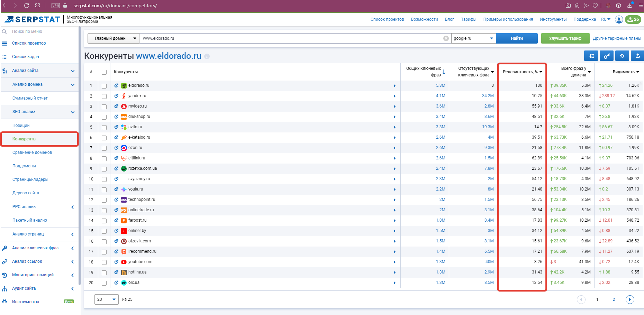Click the browser address bar URL

click(x=115, y=6)
